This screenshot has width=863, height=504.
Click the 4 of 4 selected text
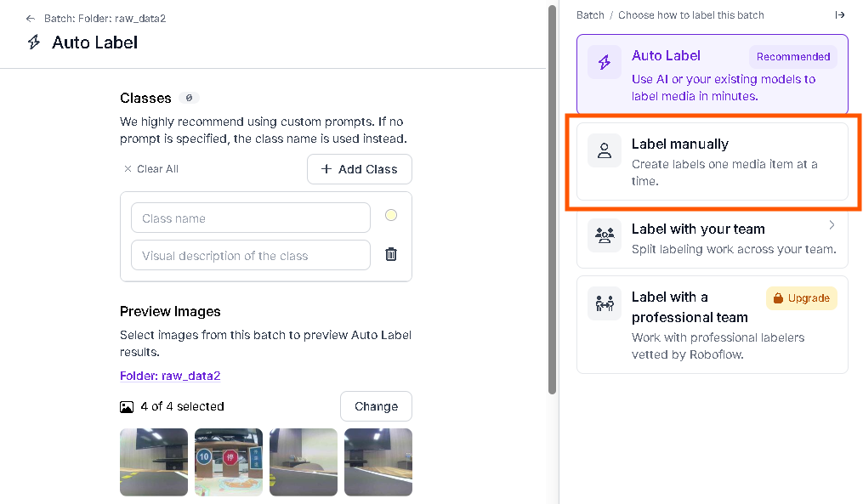coord(182,406)
